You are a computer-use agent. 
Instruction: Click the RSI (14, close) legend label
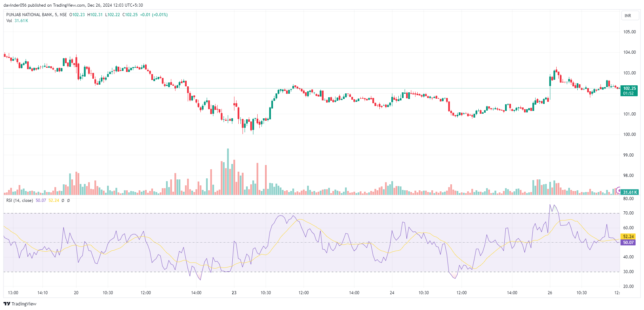pyautogui.click(x=20, y=200)
